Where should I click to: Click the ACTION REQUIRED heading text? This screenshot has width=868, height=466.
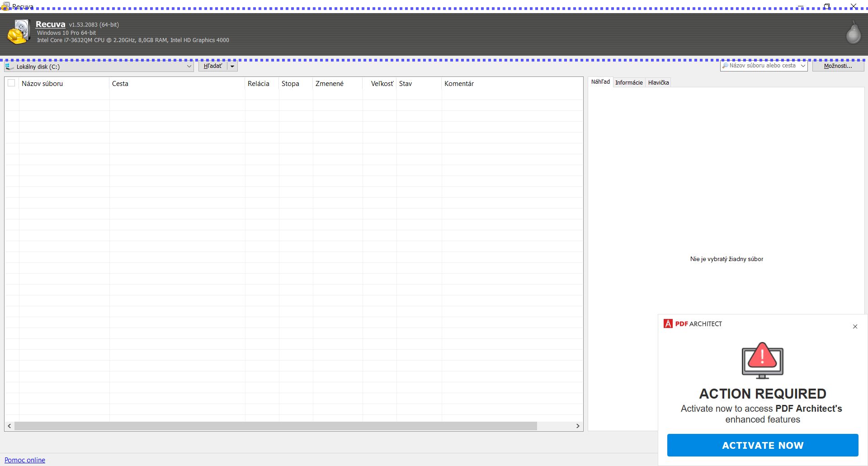point(763,394)
